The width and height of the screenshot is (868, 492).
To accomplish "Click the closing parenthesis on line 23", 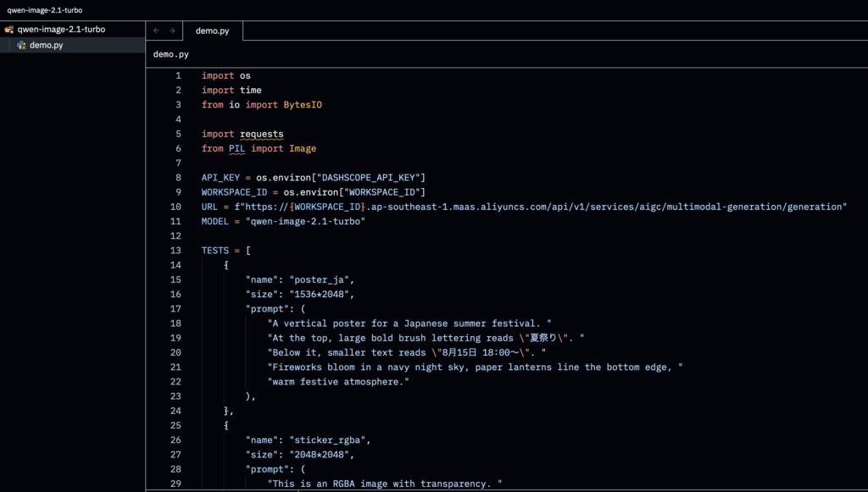I will 248,395.
